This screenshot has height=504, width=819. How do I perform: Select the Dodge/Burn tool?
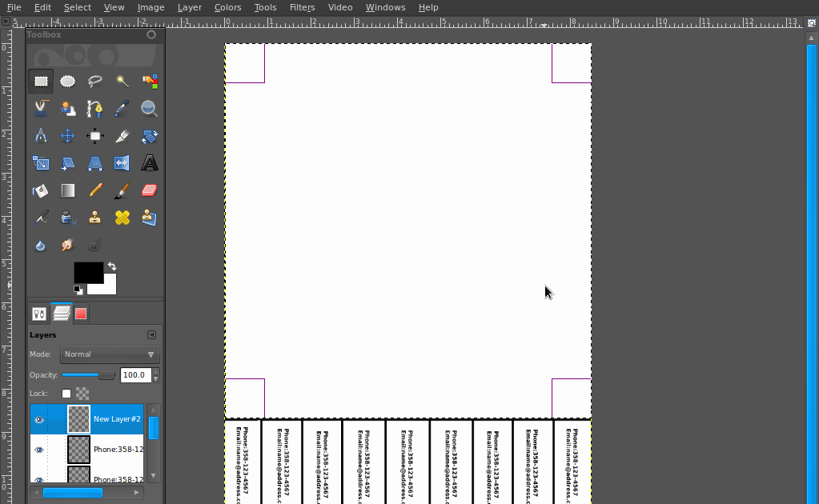pos(95,246)
